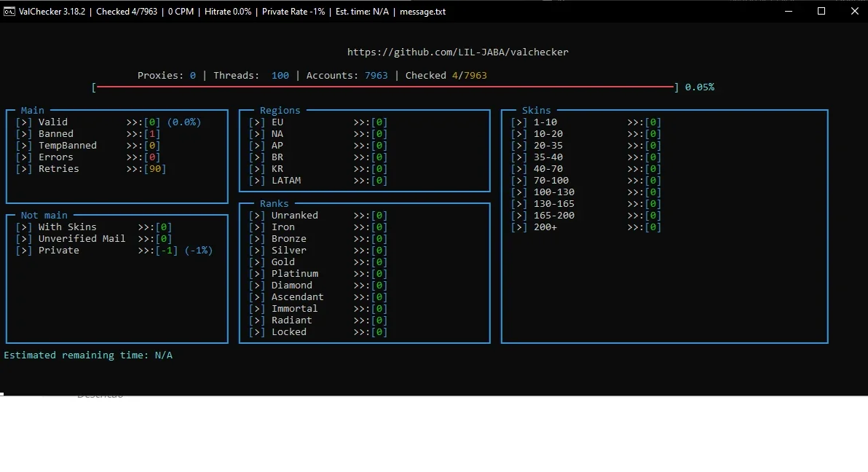Image resolution: width=868 pixels, height=472 pixels.
Task: Click the [>] marker beside Radiant rank
Action: [257, 320]
